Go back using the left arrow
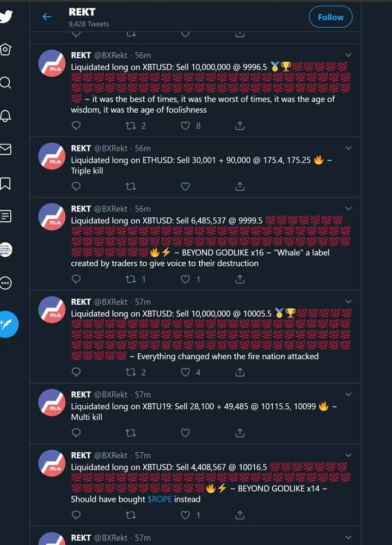The image size is (392, 545). 47,17
